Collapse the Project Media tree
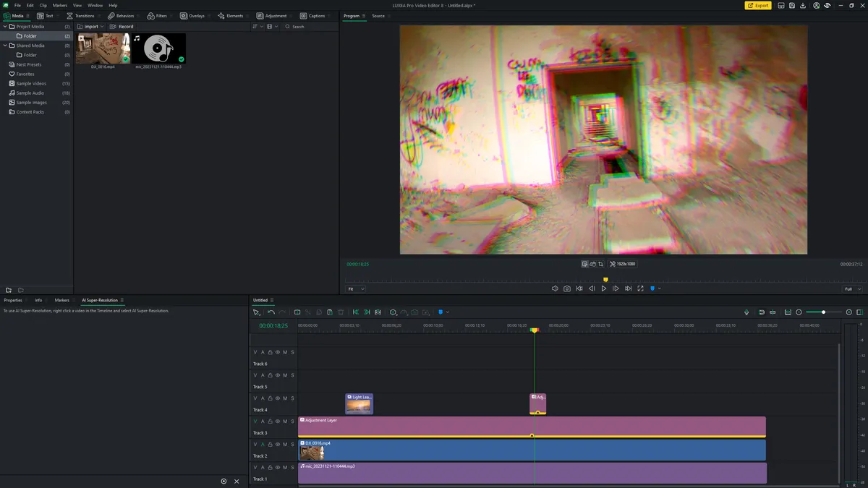Viewport: 868px width, 488px height. [4, 27]
